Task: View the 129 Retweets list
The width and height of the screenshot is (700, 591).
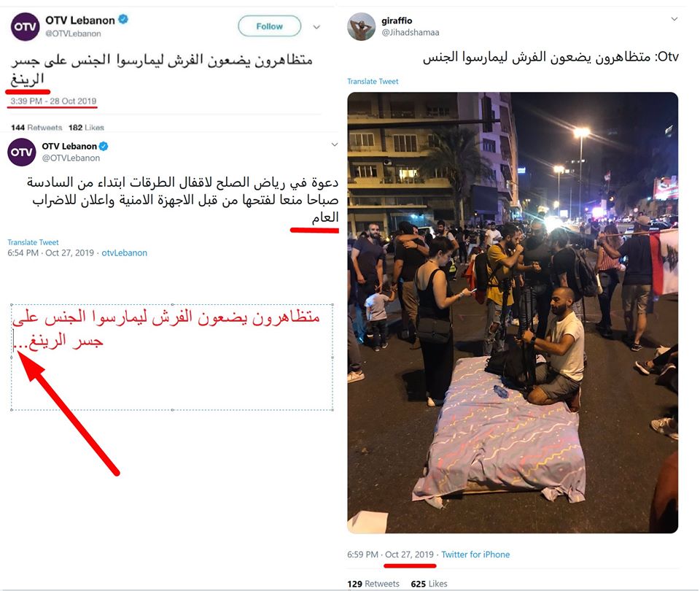Action: [373, 584]
